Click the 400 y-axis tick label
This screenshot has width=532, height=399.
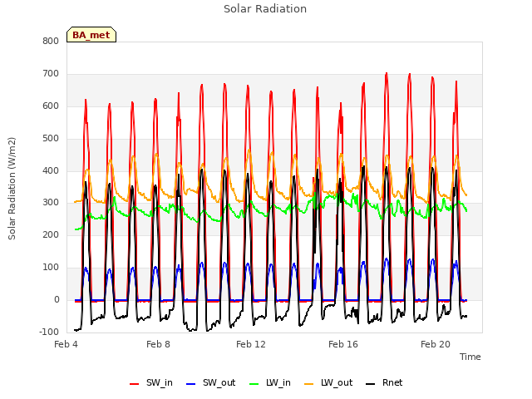51,170
